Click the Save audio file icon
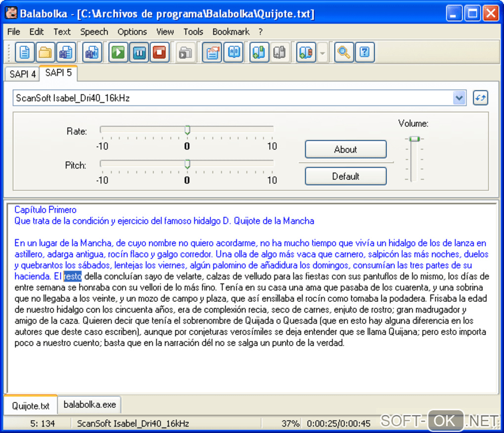504x433 pixels. (92, 52)
